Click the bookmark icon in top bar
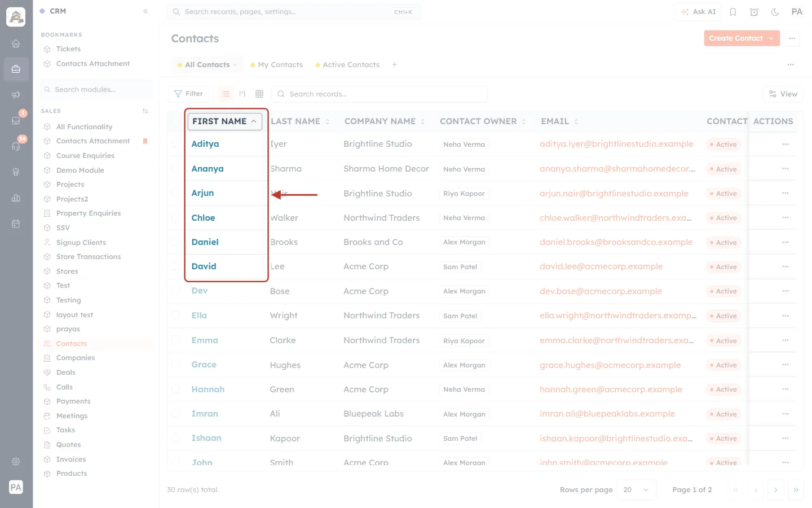The image size is (812, 508). coord(733,12)
